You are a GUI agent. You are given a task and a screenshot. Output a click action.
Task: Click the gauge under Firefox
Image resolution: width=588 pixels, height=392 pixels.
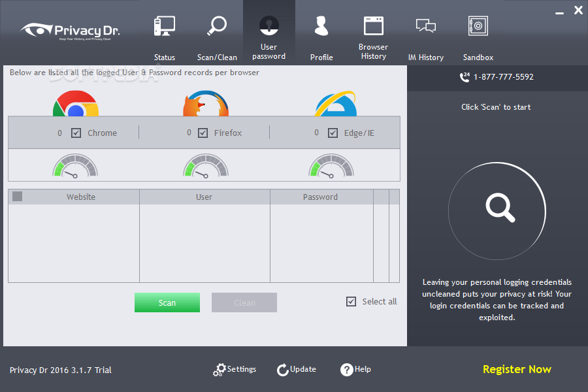pyautogui.click(x=206, y=165)
